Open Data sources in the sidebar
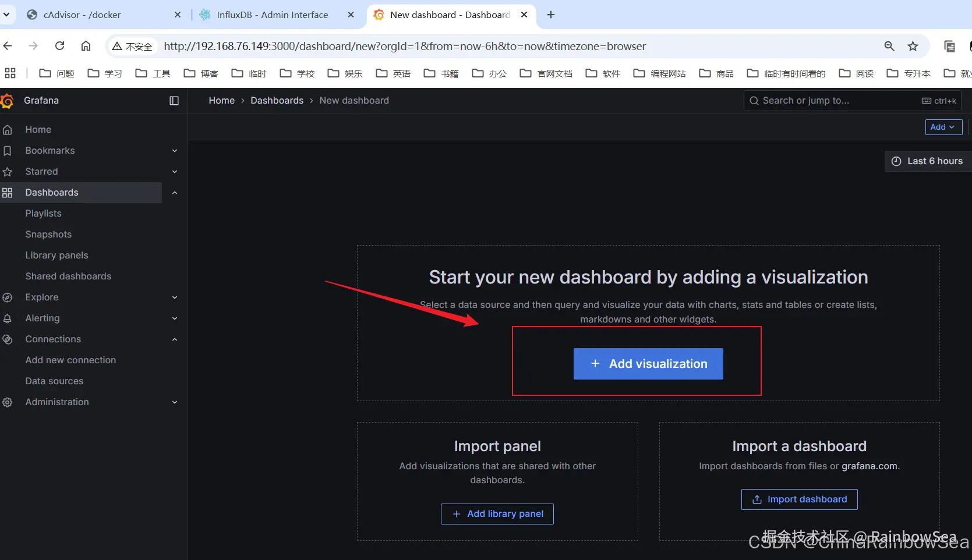 click(54, 381)
